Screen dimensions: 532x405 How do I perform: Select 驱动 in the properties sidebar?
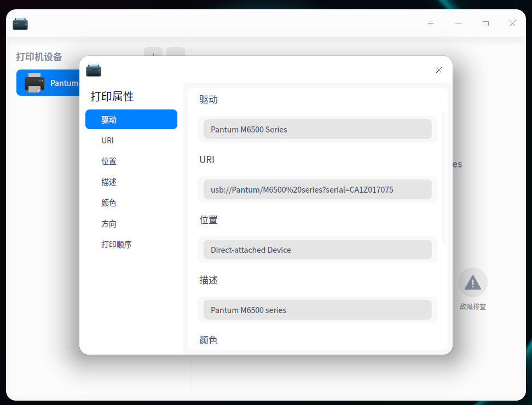131,119
